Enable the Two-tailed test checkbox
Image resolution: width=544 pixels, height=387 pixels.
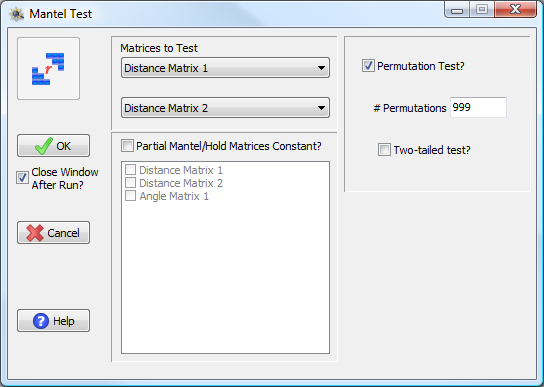point(384,150)
